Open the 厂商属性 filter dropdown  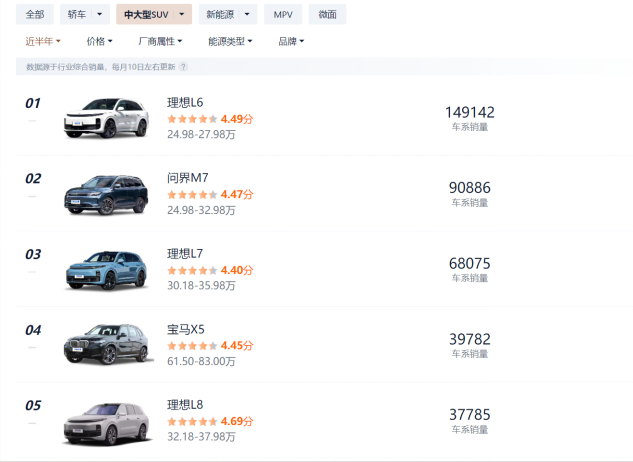[160, 41]
